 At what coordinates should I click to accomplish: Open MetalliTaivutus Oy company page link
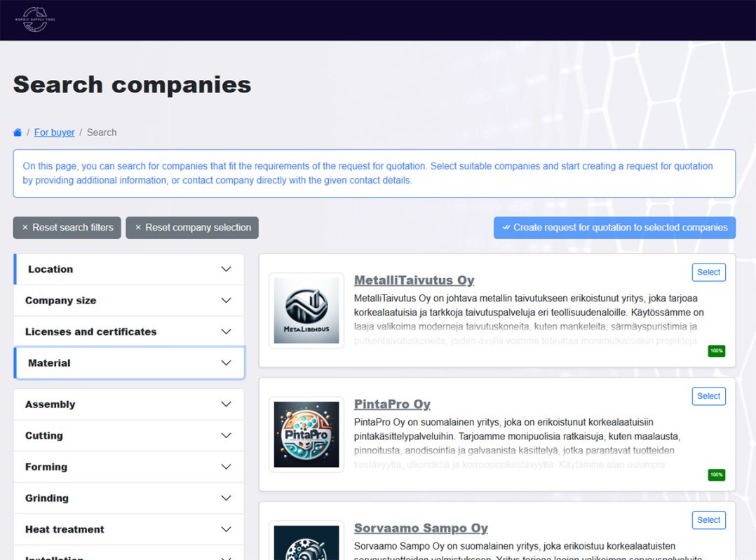click(x=414, y=280)
